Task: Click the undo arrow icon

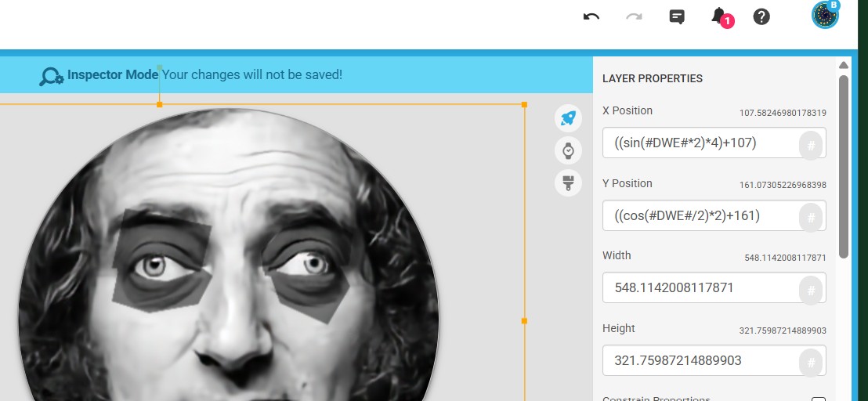Action: click(591, 16)
